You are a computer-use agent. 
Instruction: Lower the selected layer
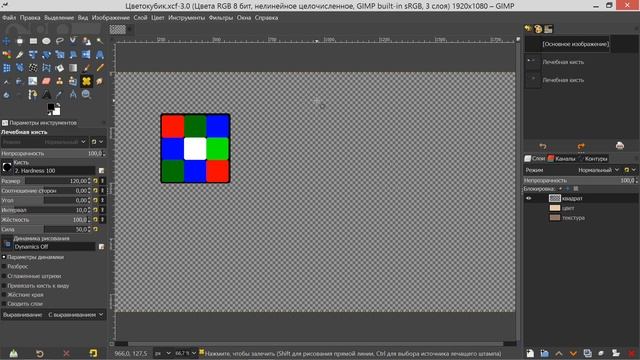pos(573,353)
